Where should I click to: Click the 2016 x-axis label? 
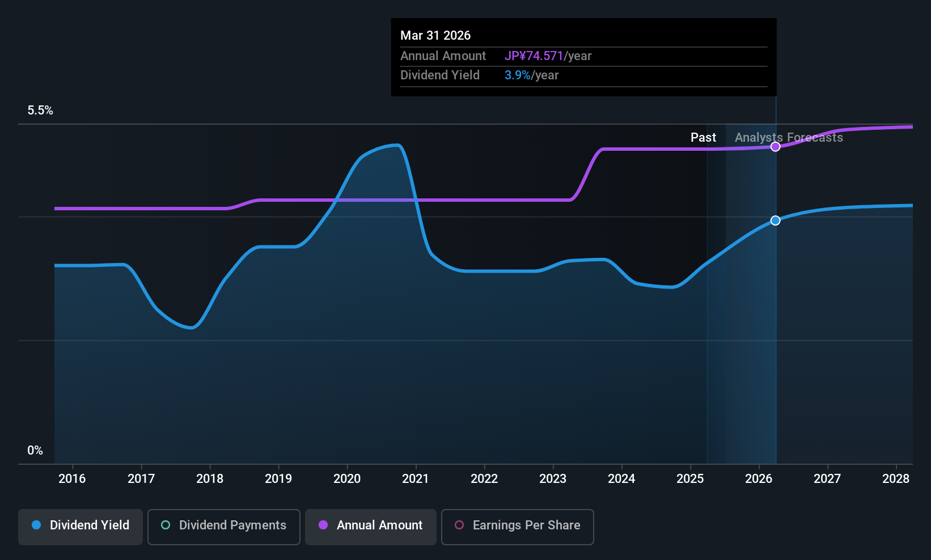click(72, 479)
